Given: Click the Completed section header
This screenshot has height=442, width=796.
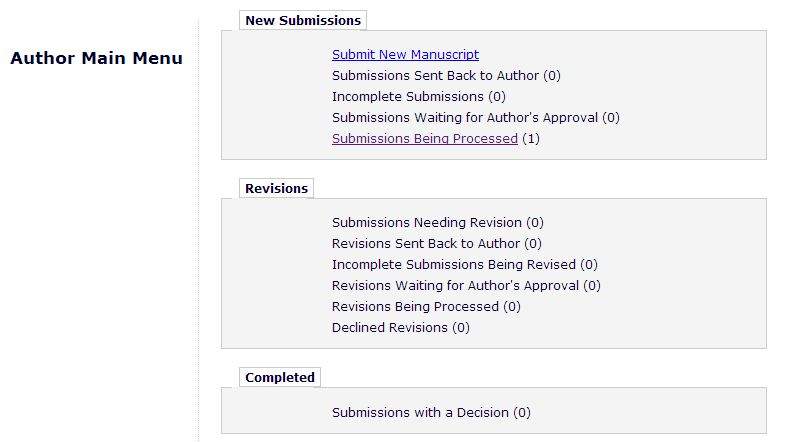Looking at the screenshot, I should pos(280,377).
